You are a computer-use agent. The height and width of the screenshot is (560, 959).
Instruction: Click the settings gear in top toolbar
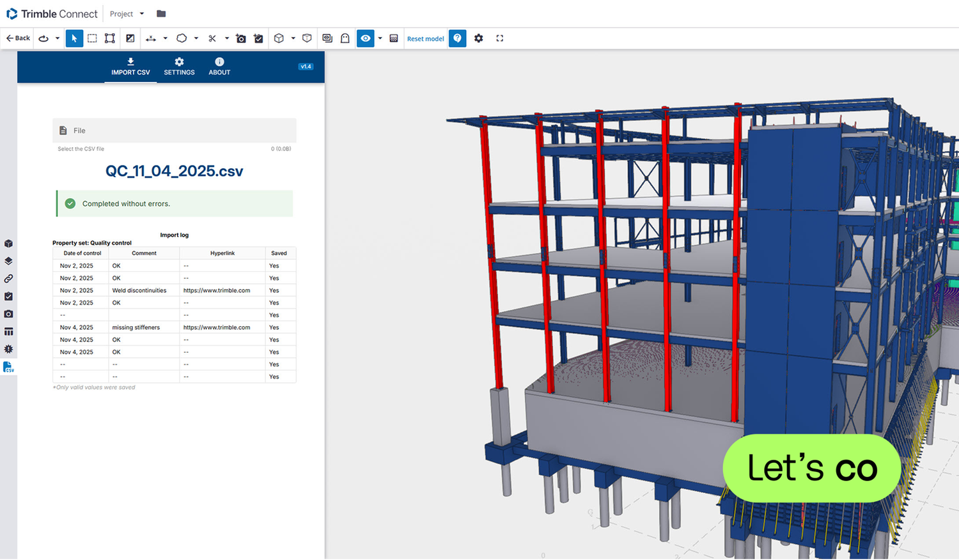[x=479, y=38]
